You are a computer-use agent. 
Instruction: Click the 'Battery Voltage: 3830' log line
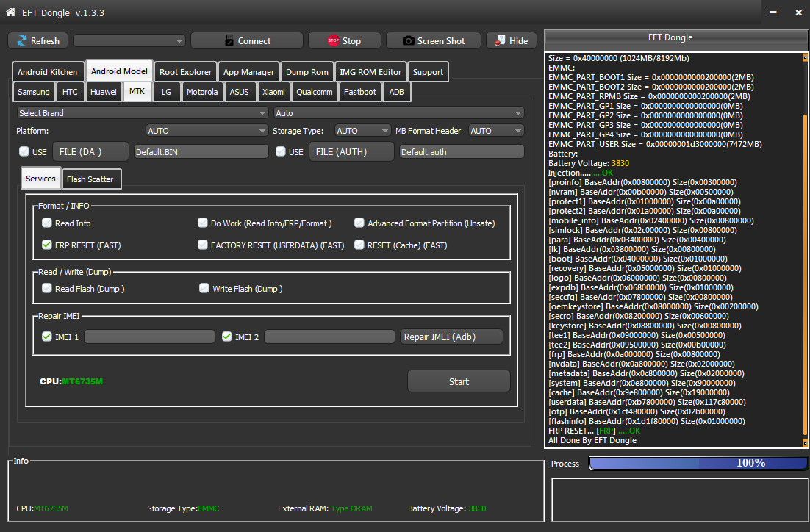[588, 163]
